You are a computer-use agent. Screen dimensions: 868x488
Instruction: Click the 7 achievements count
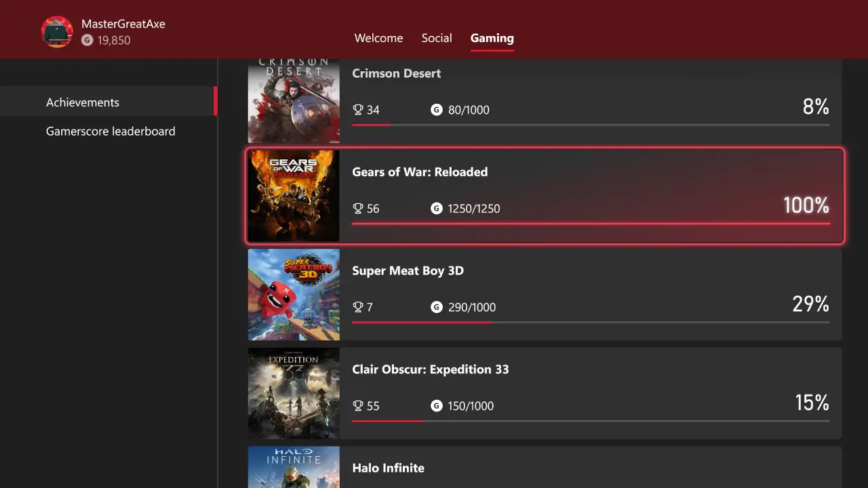370,308
